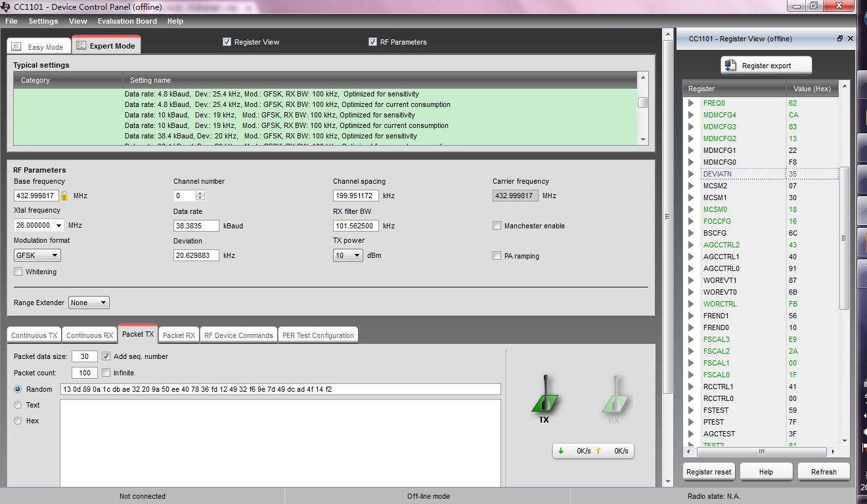The height and width of the screenshot is (504, 867).
Task: Click the Typical settings list scrollbar thumb
Action: coord(643,102)
